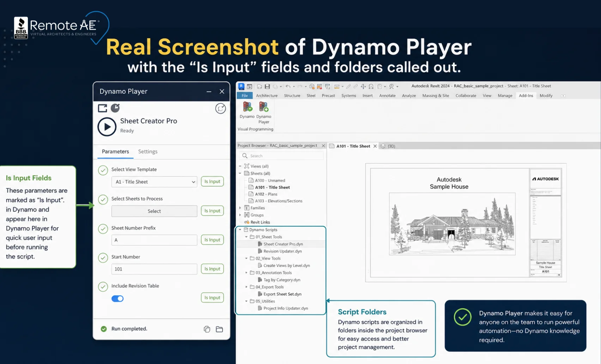Open the File menu in Revit

(244, 96)
